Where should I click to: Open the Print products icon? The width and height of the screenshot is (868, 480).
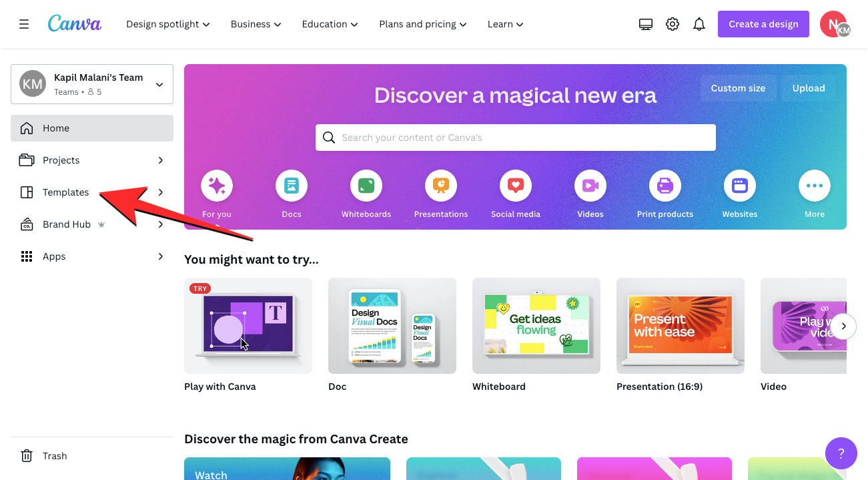pos(665,186)
